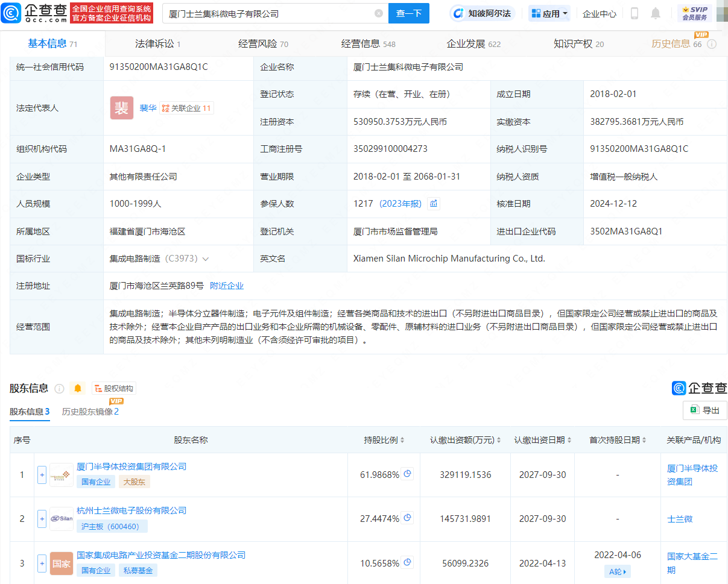Viewport: 728px width, 584px height.
Task: Click the registered capital 530950.3753万元人民币
Action: tap(400, 122)
